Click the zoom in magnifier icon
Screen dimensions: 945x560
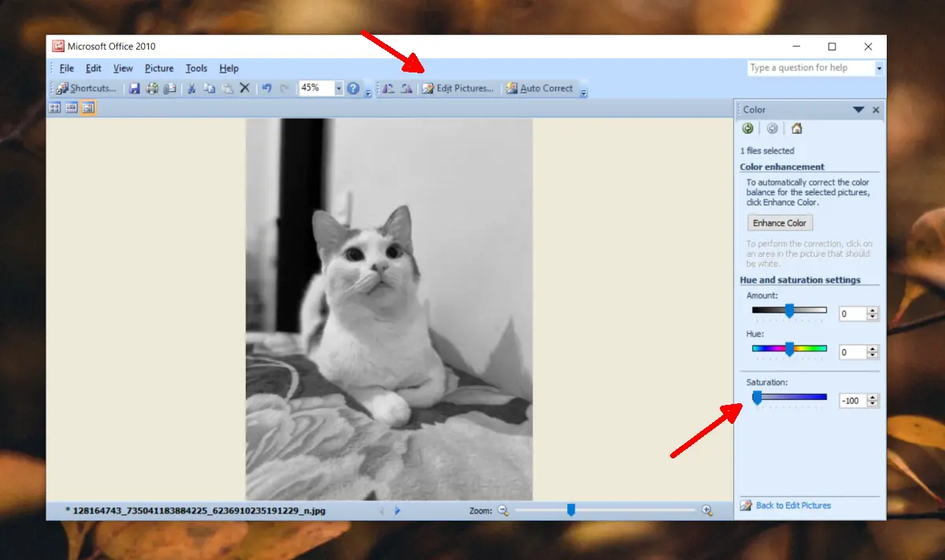[x=707, y=510]
